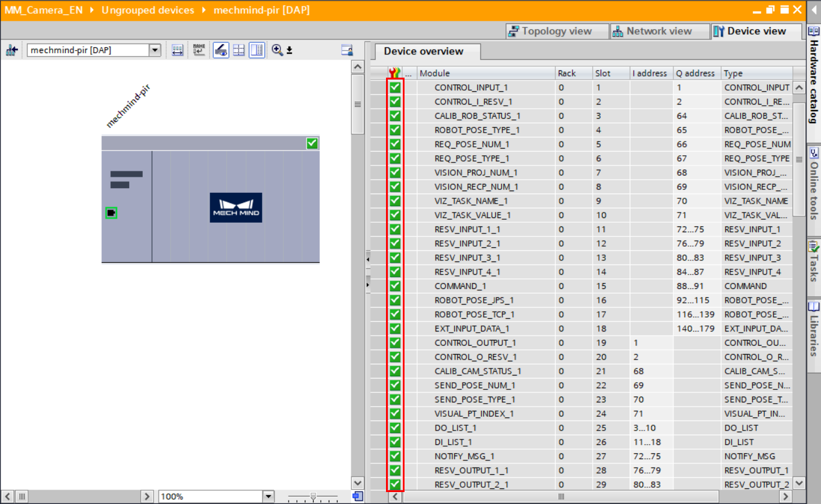821x504 pixels.
Task: Click the green checkmark on the device graphic
Action: coord(312,143)
